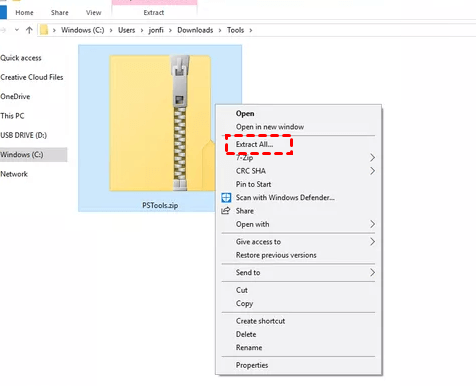Switch to the Share ribbon tab
The width and height of the screenshot is (476, 386).
pyautogui.click(x=60, y=13)
